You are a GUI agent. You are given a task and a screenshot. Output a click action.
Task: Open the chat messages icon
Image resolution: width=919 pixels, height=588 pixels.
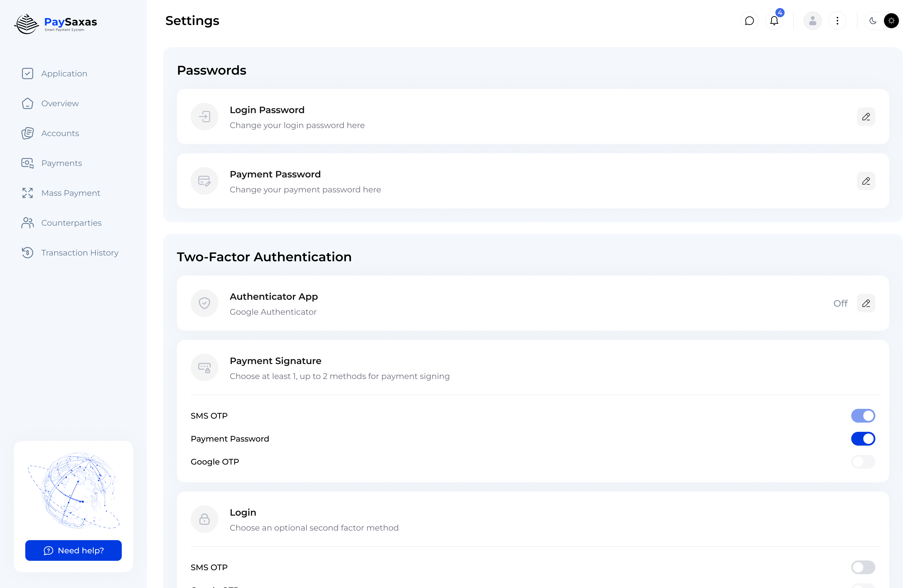tap(749, 21)
